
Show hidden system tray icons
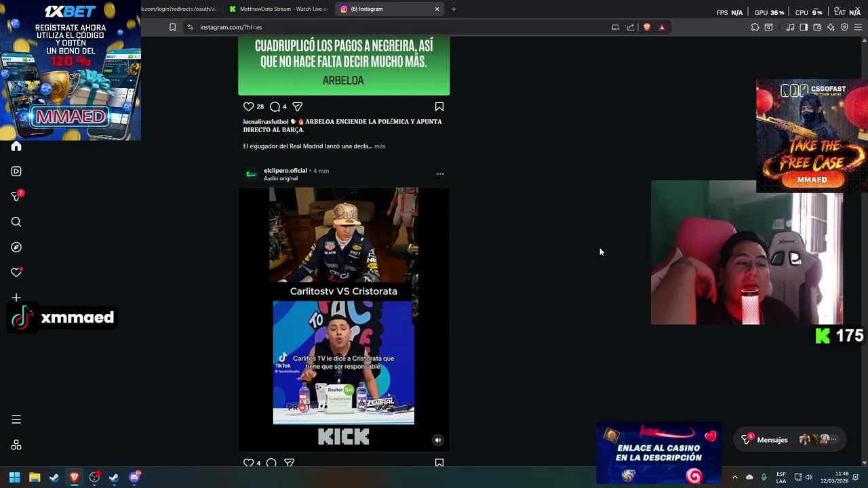point(734,477)
